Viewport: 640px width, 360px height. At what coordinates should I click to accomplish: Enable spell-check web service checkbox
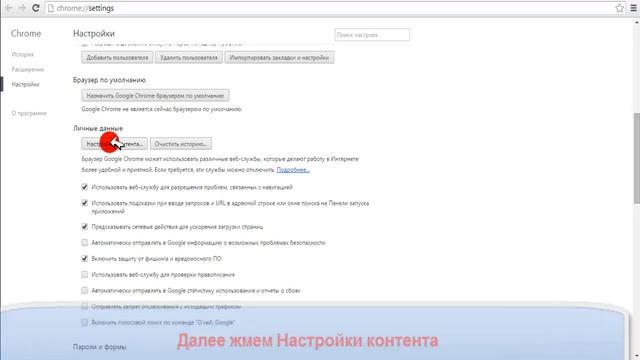pos(84,274)
